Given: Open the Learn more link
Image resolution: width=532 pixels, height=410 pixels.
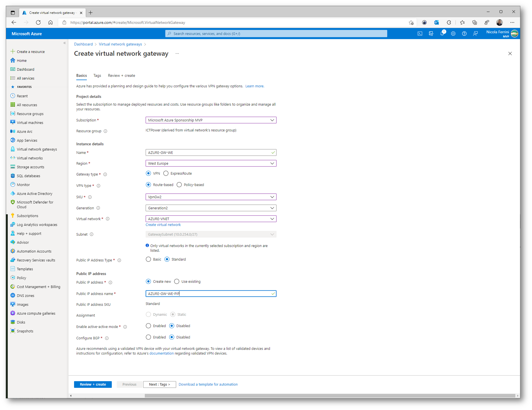Looking at the screenshot, I should coord(254,86).
